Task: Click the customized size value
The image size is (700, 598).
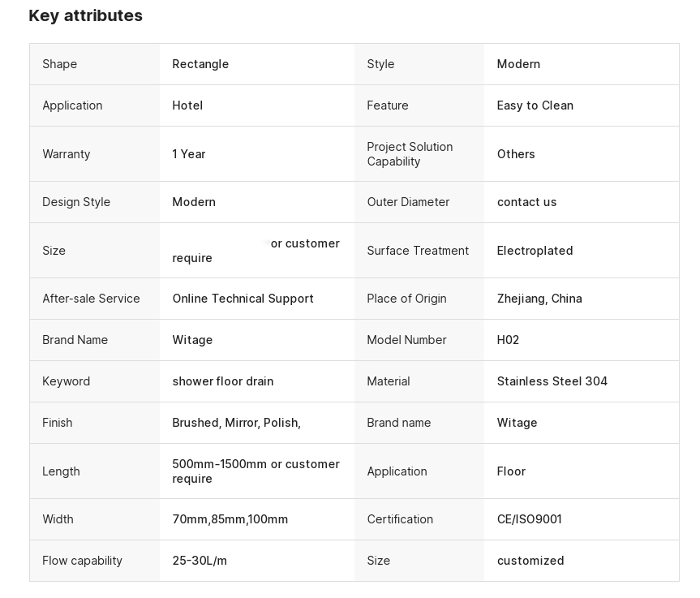Action: click(x=530, y=561)
